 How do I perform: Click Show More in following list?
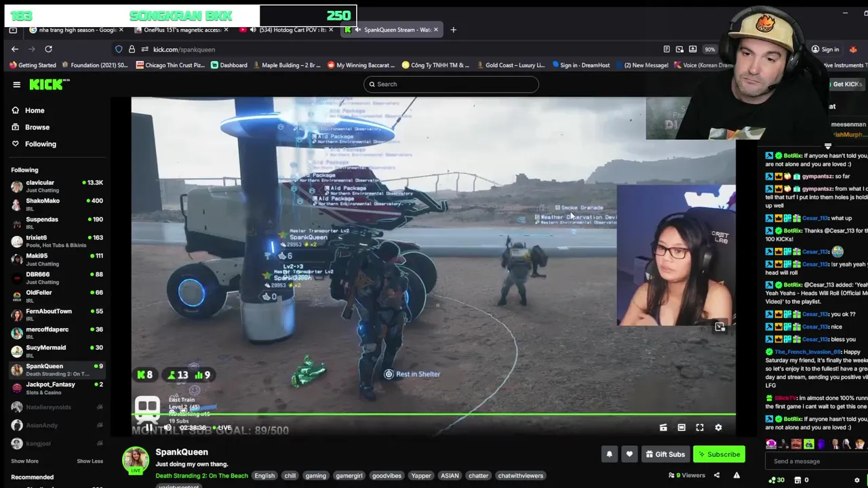coord(24,461)
